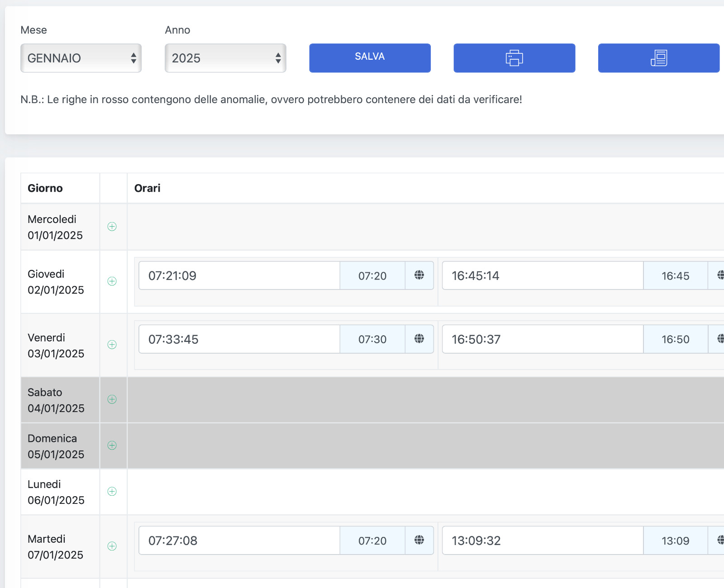Image resolution: width=724 pixels, height=588 pixels.
Task: Add time entry for Sabato 04/01/2025
Action: (x=112, y=399)
